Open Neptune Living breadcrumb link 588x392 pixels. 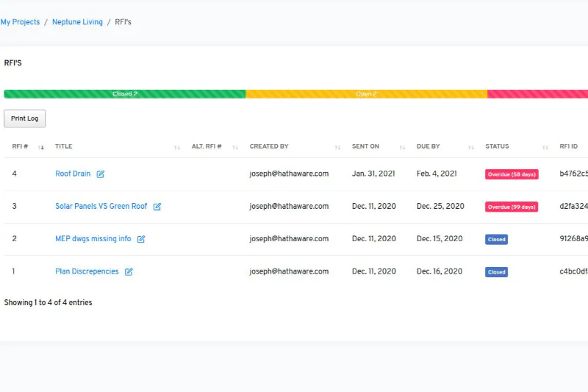point(77,22)
